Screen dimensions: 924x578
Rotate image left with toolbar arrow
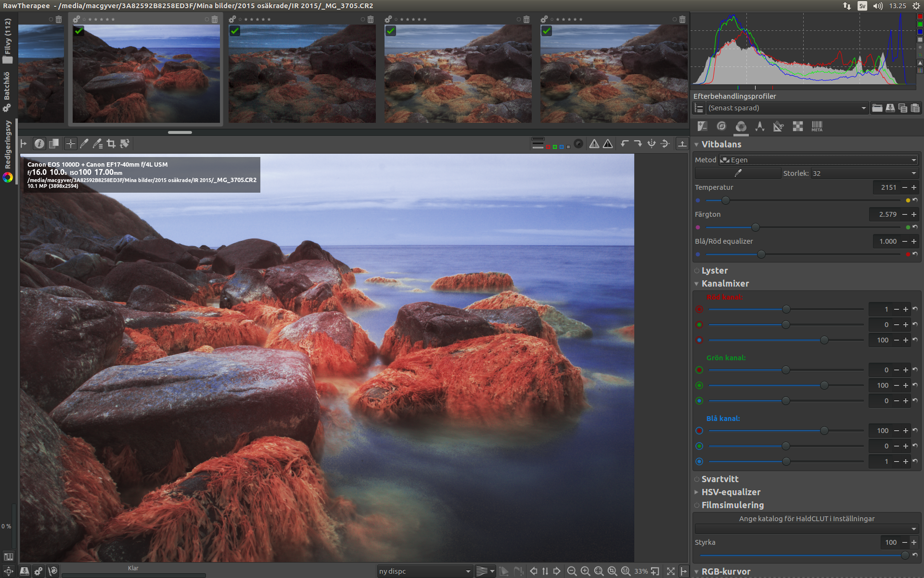(625, 144)
